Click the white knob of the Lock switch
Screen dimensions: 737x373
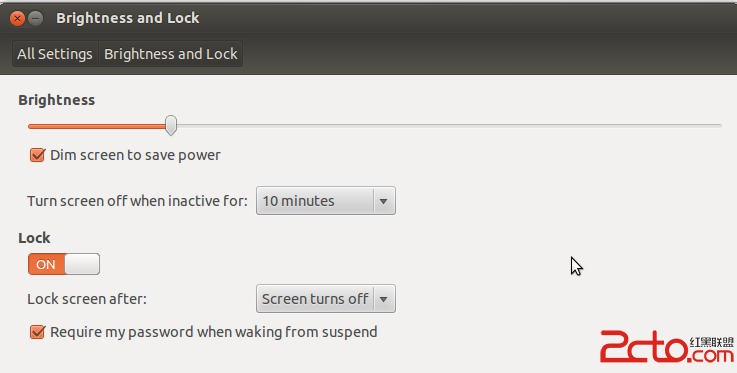pos(82,264)
